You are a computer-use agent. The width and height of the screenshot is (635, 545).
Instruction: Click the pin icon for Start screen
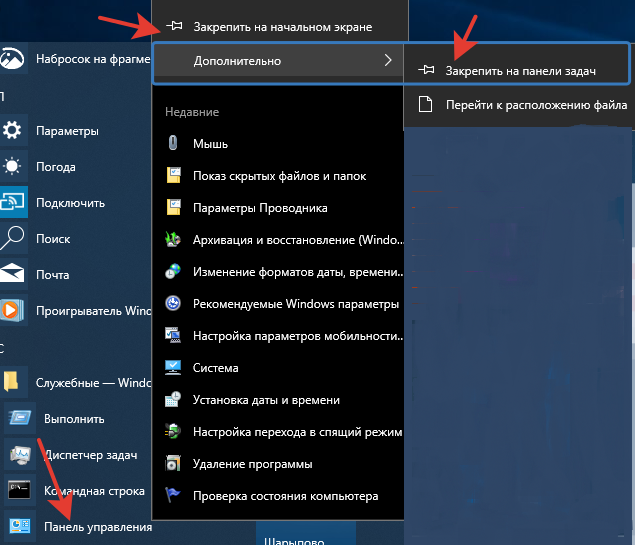click(174, 26)
